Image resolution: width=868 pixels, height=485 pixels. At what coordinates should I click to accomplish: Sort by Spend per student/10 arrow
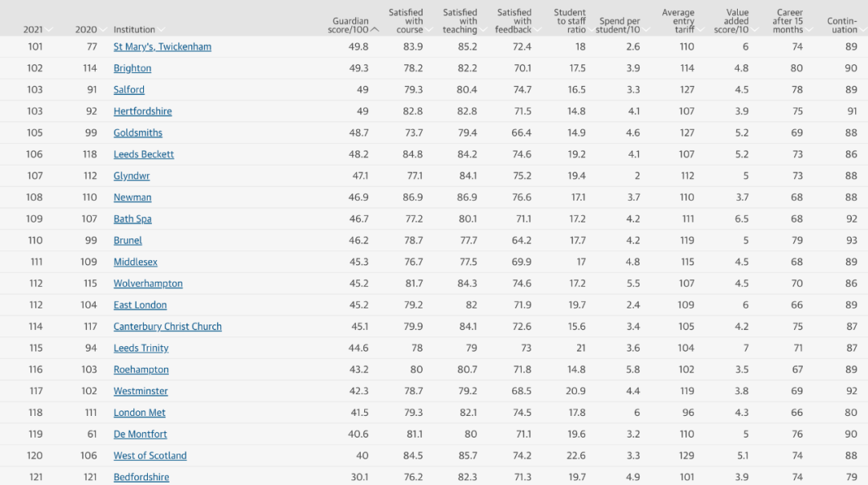pyautogui.click(x=645, y=30)
